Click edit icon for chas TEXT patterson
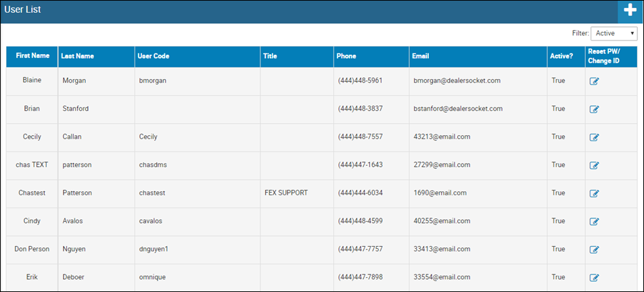Screen dimensions: 644x292 pos(595,166)
